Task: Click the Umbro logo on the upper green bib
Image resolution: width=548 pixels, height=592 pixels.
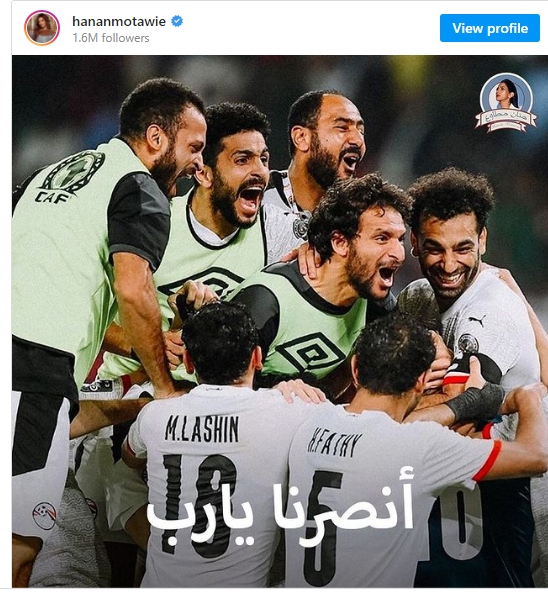Action: pyautogui.click(x=202, y=282)
